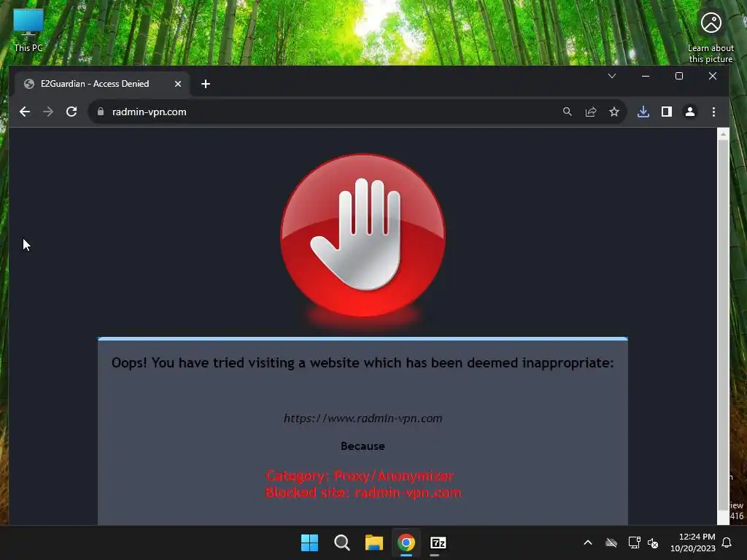Image resolution: width=747 pixels, height=560 pixels.
Task: Click the blocked URL https://www.radmin-vpn.com
Action: click(363, 418)
